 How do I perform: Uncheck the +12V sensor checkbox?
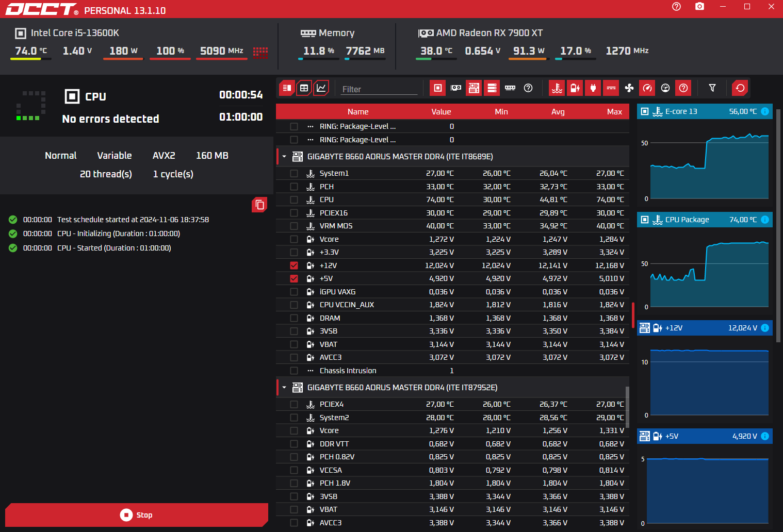pyautogui.click(x=294, y=265)
